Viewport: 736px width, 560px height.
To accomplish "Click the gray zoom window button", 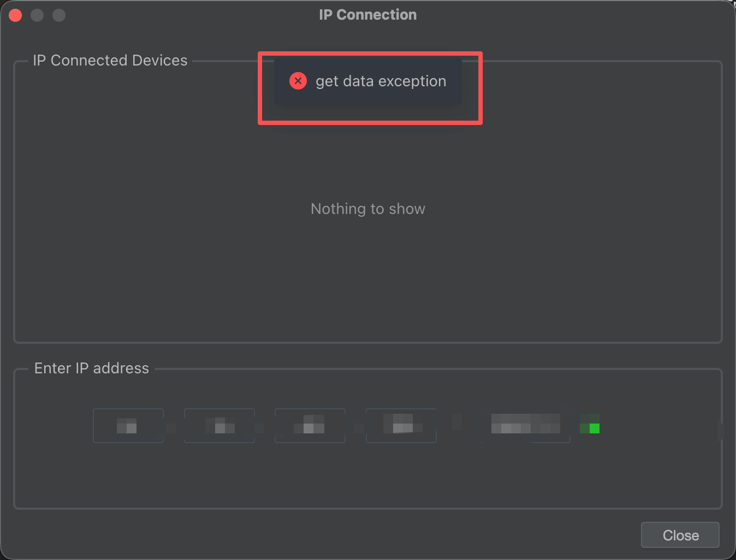I will click(x=59, y=15).
